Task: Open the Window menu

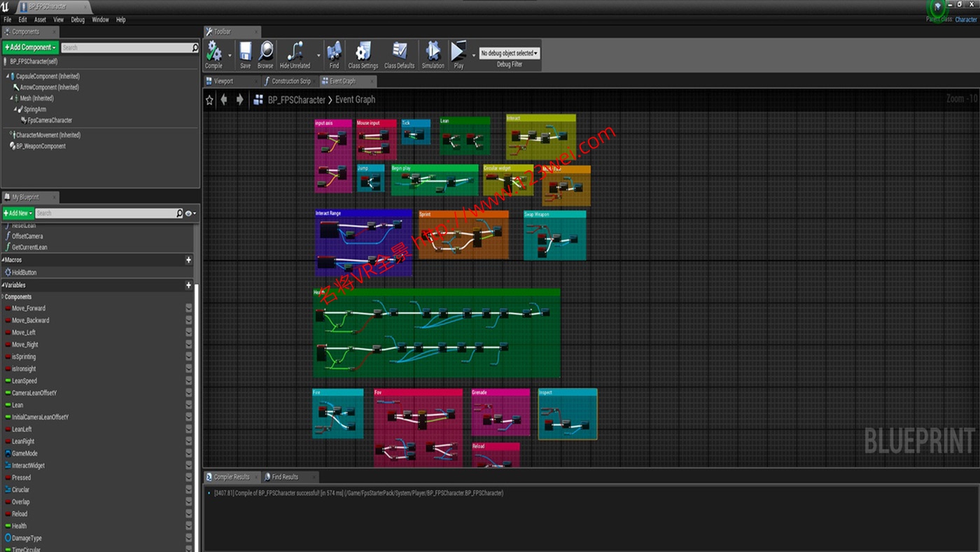Action: (100, 20)
